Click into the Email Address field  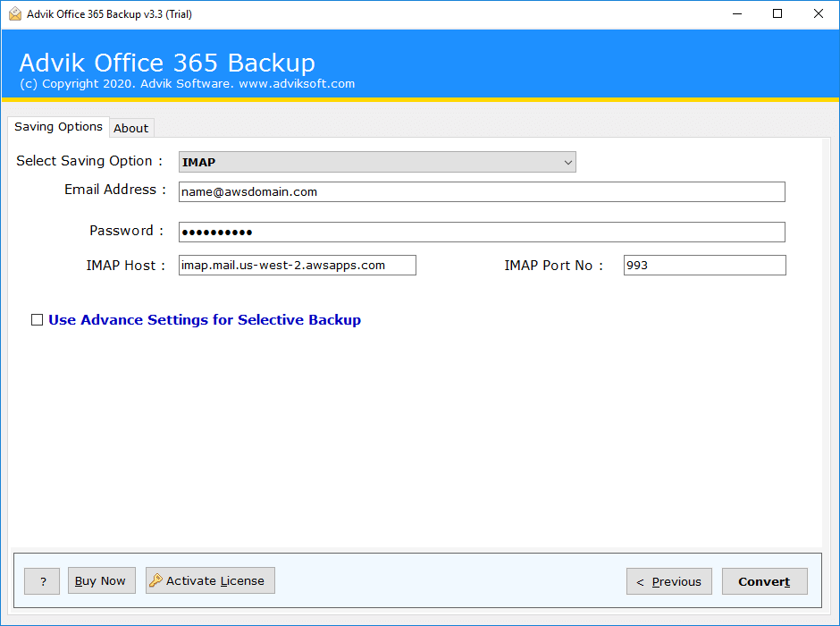482,192
